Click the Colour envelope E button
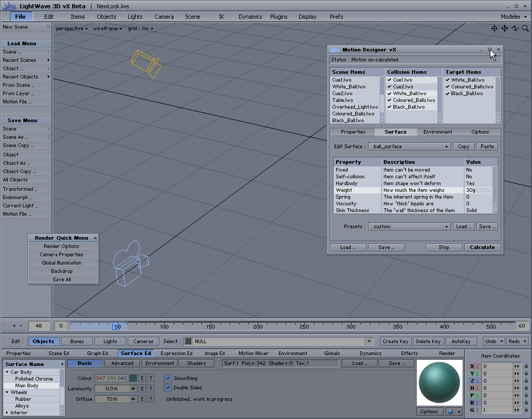This screenshot has width=532, height=419. pos(142,378)
